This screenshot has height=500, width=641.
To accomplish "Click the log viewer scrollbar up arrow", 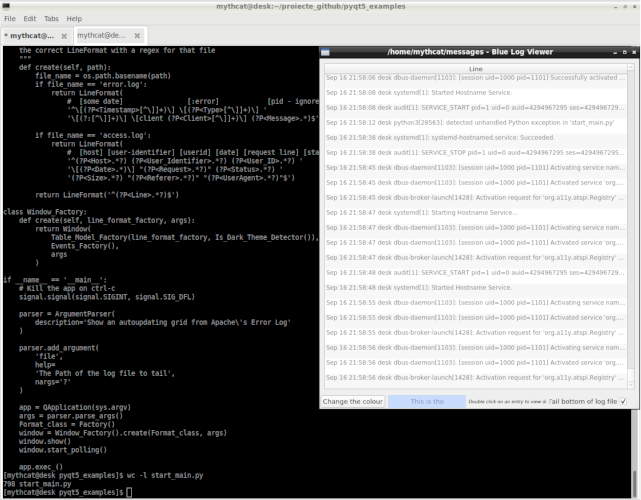I will pos(631,67).
